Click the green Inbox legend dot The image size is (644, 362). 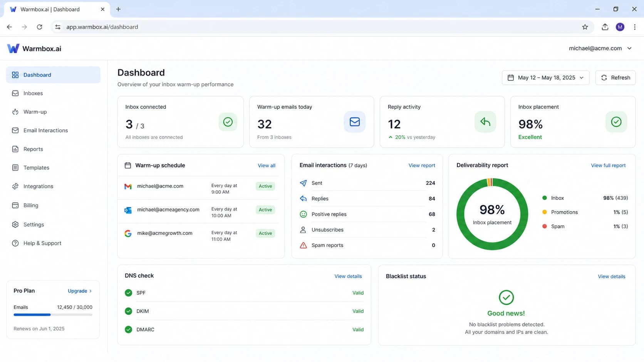coord(545,198)
